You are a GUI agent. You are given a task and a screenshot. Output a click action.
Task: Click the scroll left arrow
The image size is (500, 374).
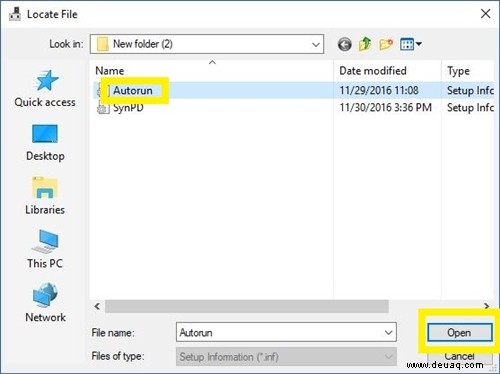(97, 306)
